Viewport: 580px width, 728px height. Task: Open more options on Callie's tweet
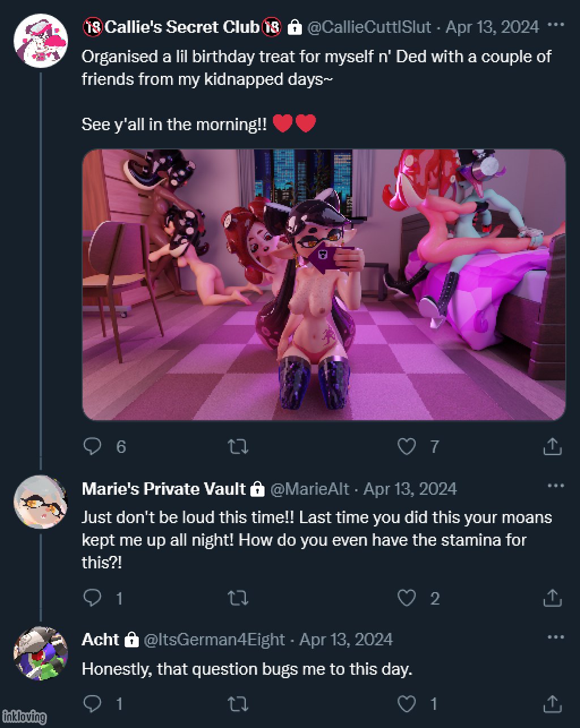[556, 25]
